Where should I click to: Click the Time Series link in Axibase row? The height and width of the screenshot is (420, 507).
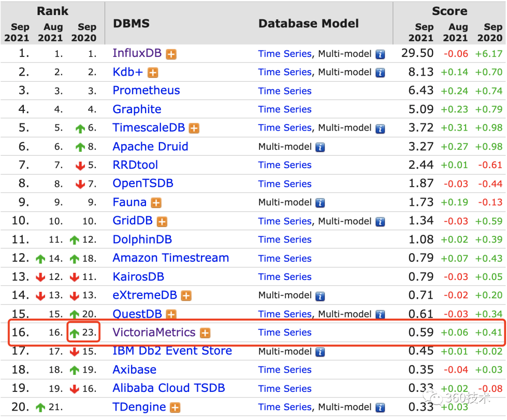pyautogui.click(x=284, y=370)
